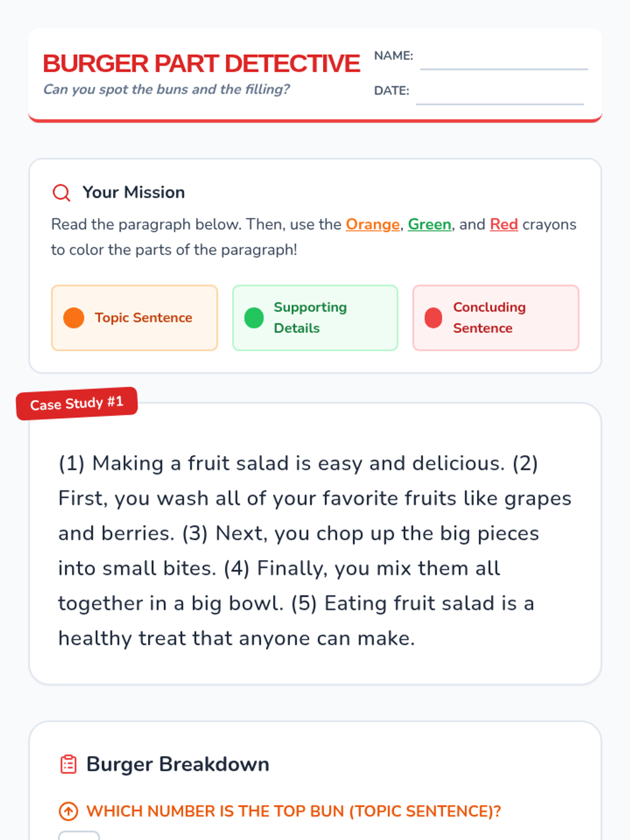Image resolution: width=630 pixels, height=840 pixels.
Task: Click the BURGER PART DETECTIVE title
Action: click(x=202, y=64)
